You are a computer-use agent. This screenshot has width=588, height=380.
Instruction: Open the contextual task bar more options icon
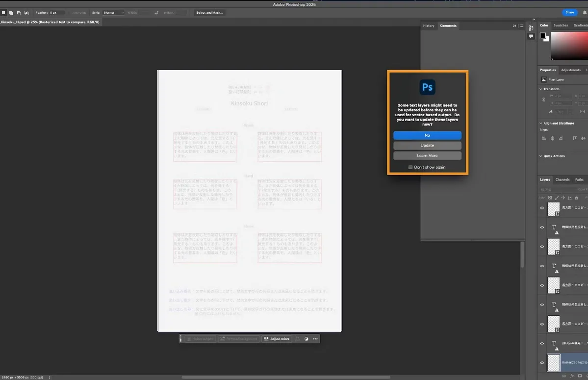click(x=315, y=339)
